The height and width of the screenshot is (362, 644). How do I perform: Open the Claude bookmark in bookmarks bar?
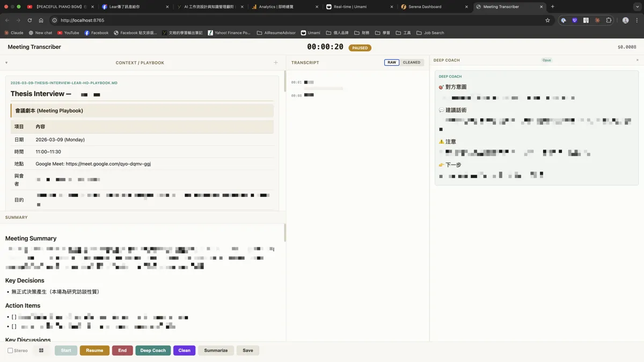[x=13, y=33]
